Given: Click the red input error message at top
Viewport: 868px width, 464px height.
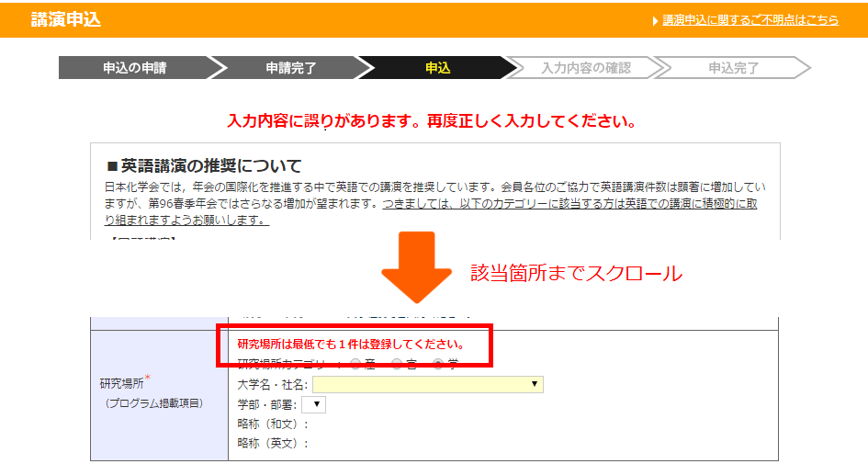Looking at the screenshot, I should 432,121.
